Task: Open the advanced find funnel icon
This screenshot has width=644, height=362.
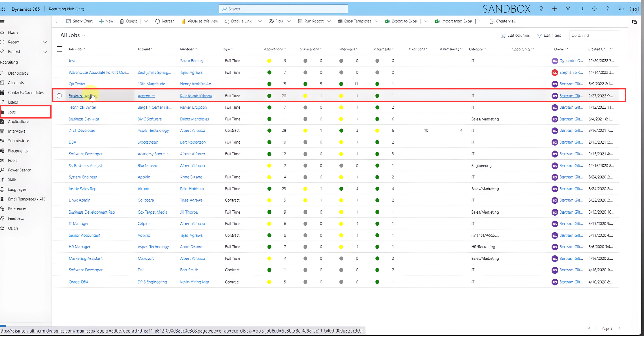Action: (x=568, y=9)
